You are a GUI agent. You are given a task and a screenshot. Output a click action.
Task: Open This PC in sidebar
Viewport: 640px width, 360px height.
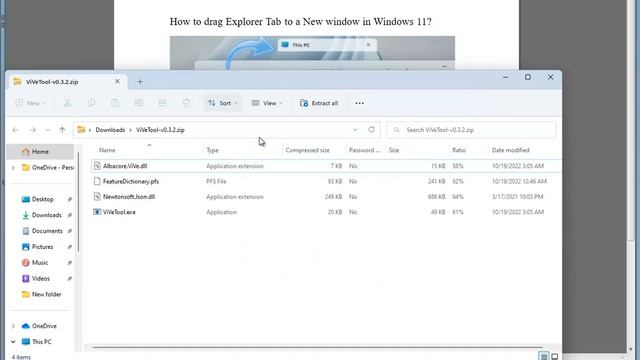[x=42, y=342]
